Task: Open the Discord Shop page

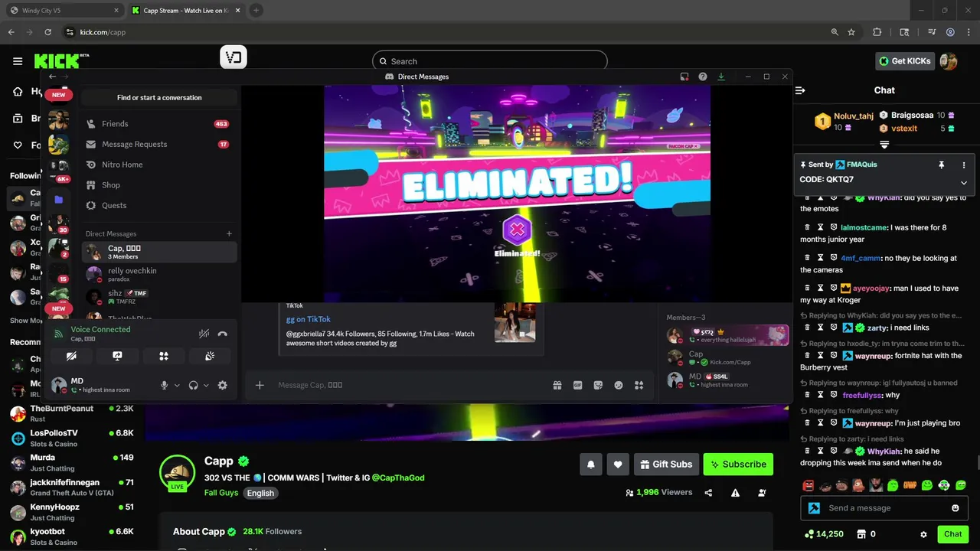Action: click(159, 184)
